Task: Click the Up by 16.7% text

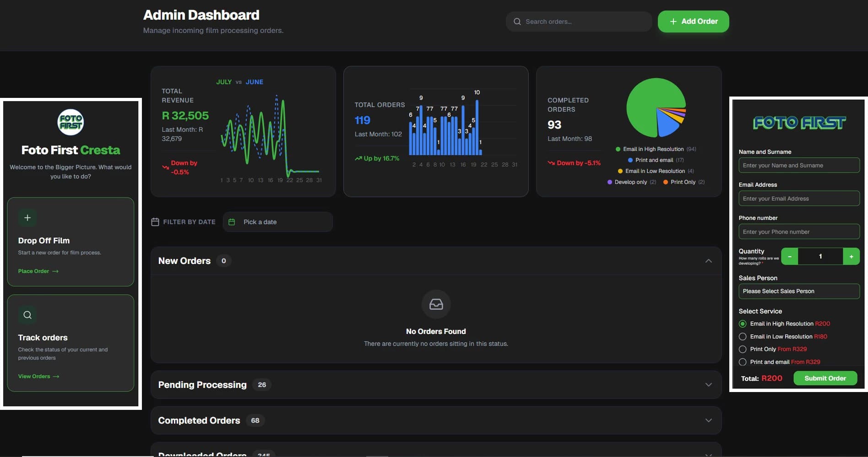Action: coord(381,158)
